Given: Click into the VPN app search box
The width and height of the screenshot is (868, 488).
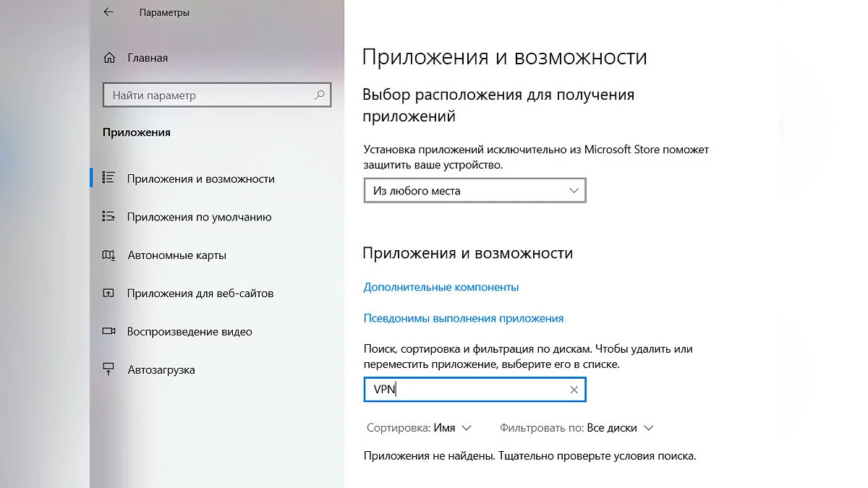Looking at the screenshot, I should tap(475, 390).
